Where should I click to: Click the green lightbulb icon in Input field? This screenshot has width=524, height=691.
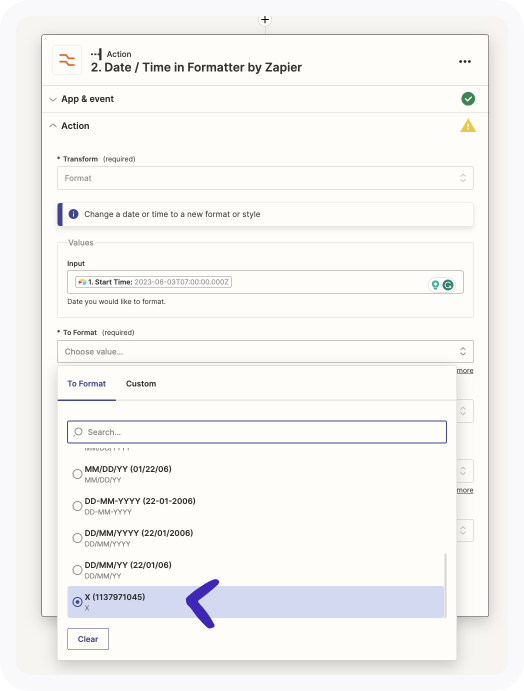(x=435, y=285)
